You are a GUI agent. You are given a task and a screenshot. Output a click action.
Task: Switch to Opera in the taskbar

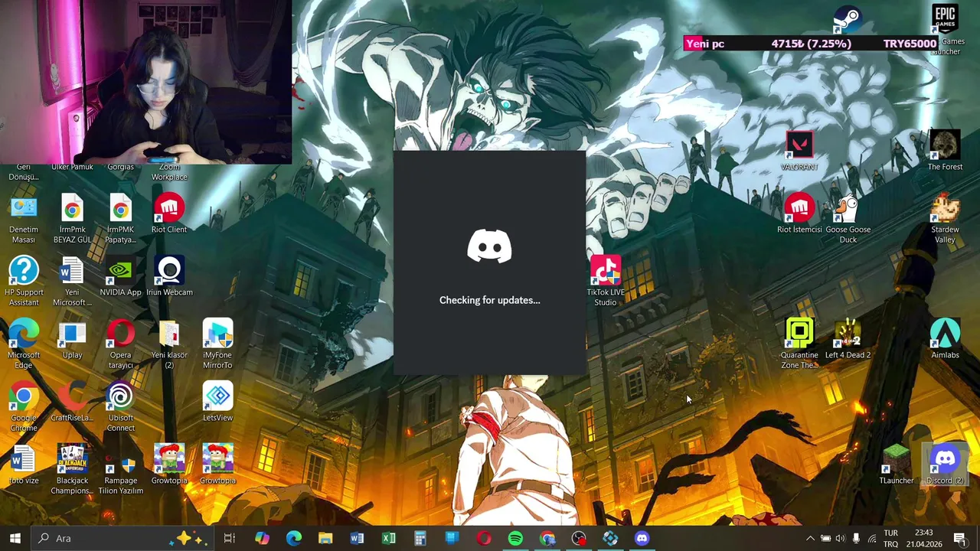pyautogui.click(x=484, y=538)
